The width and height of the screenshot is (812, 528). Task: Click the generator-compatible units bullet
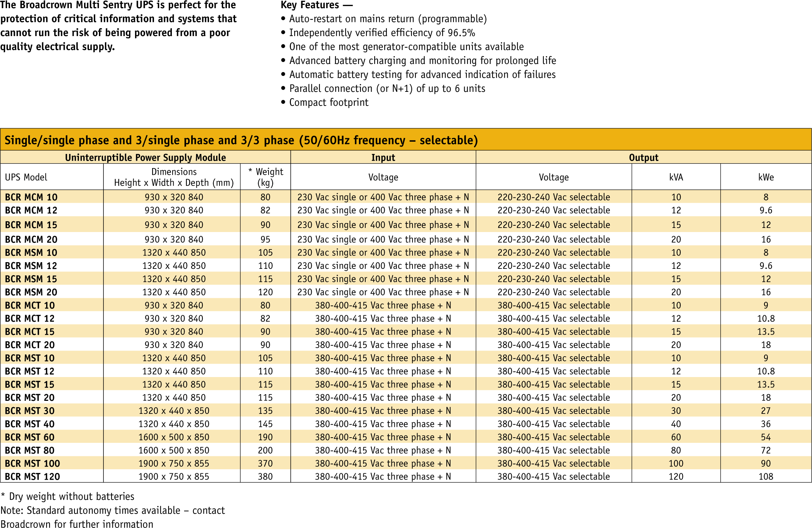(402, 47)
